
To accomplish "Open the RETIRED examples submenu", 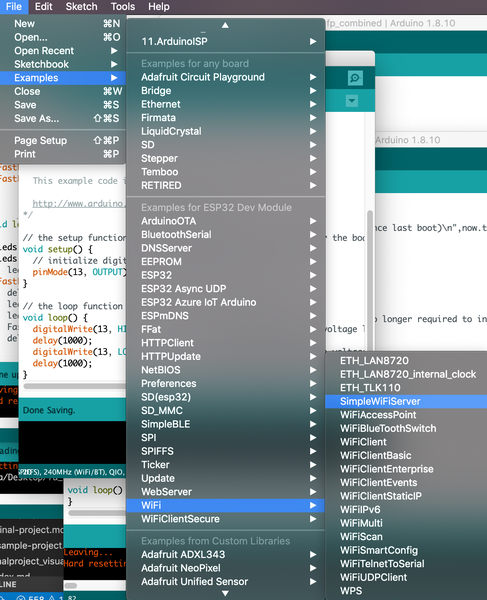I will 225,186.
